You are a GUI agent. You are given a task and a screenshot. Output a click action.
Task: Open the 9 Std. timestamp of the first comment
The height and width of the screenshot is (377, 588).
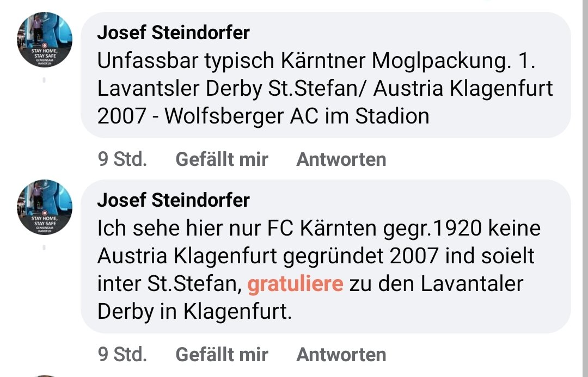click(x=122, y=159)
